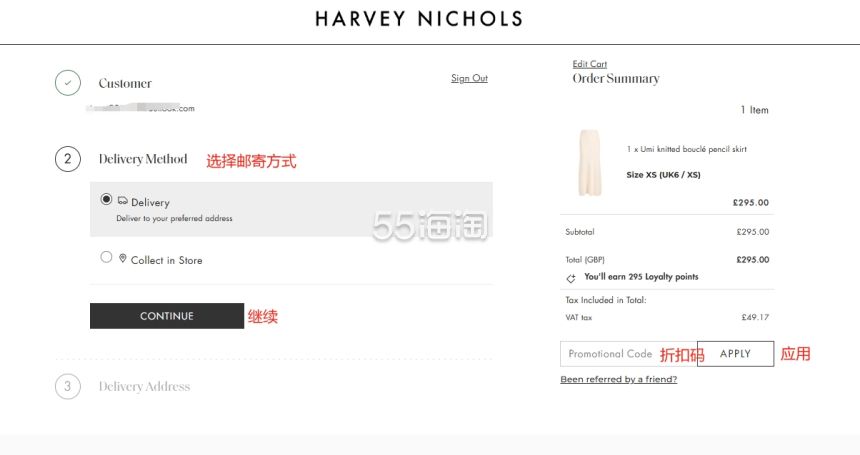Expand the Customer section heading
The height and width of the screenshot is (455, 860).
point(125,83)
